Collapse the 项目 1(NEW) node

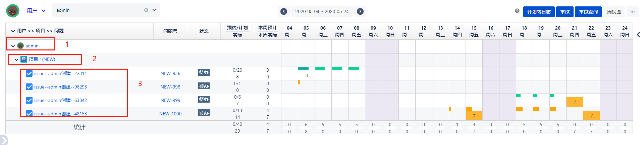point(16,60)
